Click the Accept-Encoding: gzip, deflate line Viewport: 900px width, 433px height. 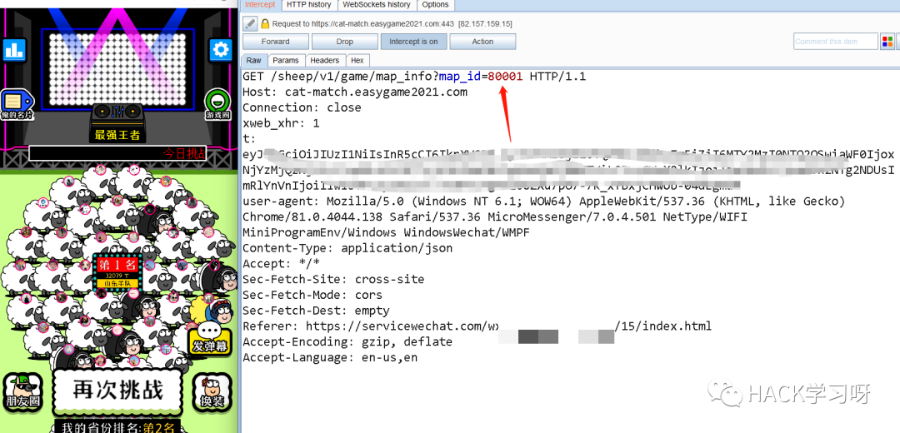(347, 342)
